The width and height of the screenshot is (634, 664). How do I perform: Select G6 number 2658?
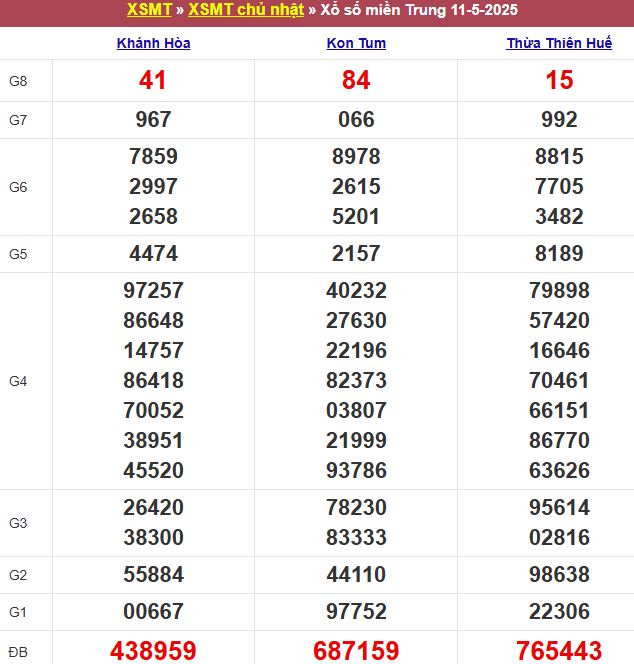(x=153, y=216)
